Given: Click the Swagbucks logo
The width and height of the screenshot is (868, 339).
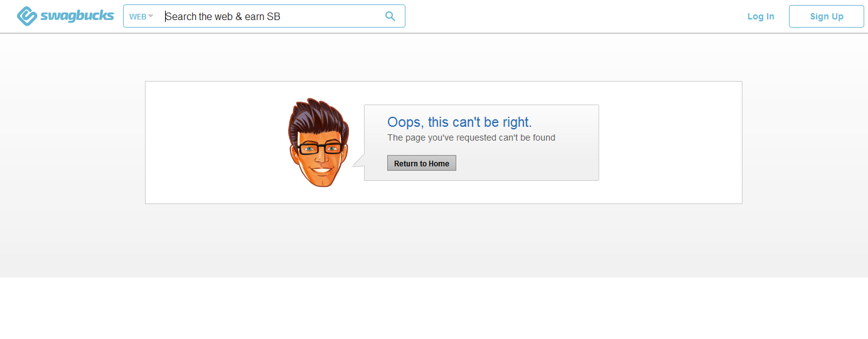Looking at the screenshot, I should coord(65,16).
